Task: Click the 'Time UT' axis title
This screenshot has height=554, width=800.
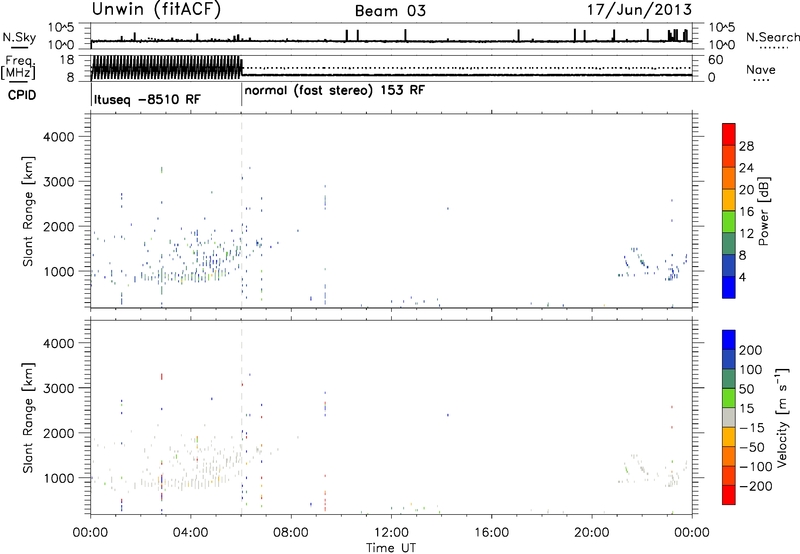Action: (391, 547)
